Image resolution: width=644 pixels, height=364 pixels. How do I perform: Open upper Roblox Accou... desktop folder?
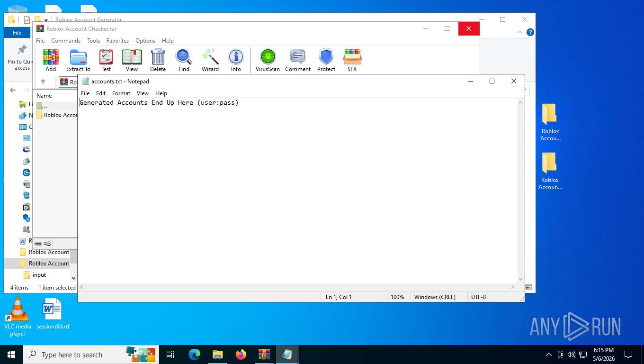click(x=550, y=122)
